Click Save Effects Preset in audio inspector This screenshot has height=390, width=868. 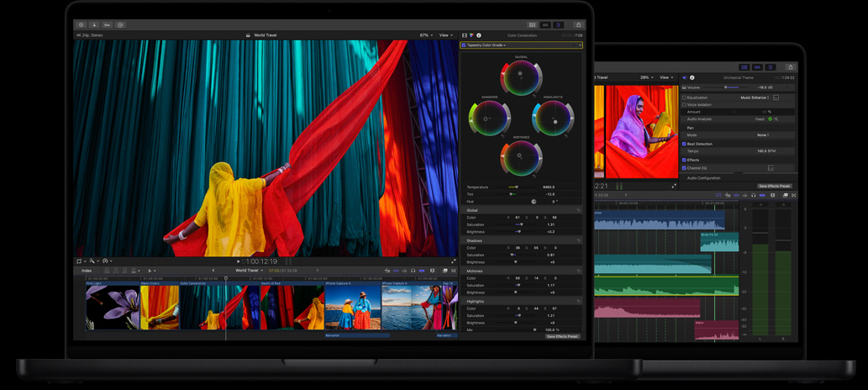point(774,186)
